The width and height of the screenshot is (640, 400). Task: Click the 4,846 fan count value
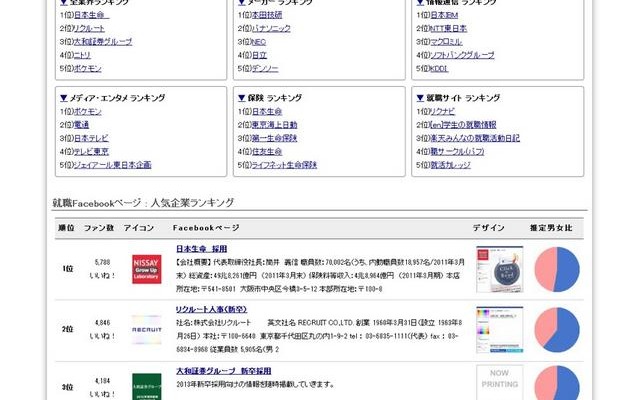102,322
